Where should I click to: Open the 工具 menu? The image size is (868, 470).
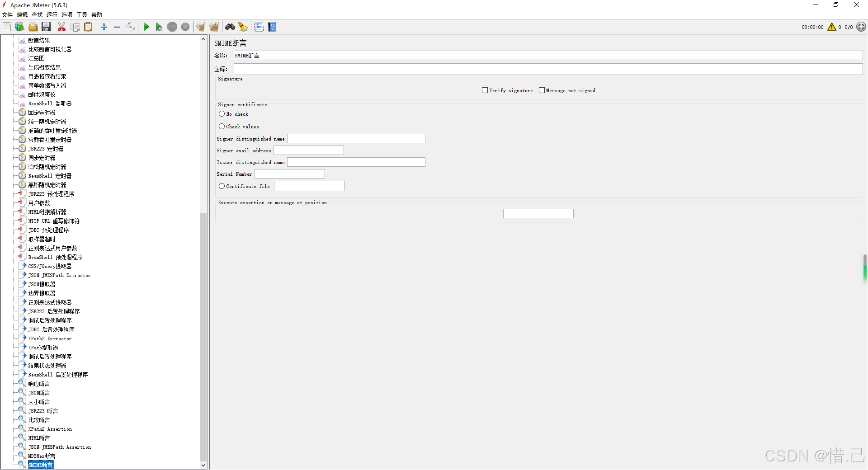pyautogui.click(x=82, y=15)
